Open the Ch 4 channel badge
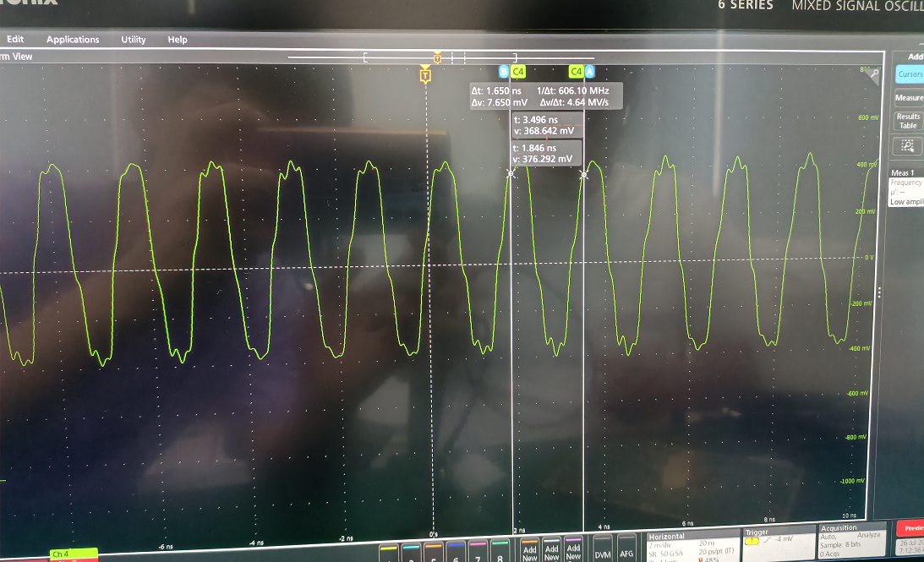Screen dimensions: 924x562 [x=74, y=554]
